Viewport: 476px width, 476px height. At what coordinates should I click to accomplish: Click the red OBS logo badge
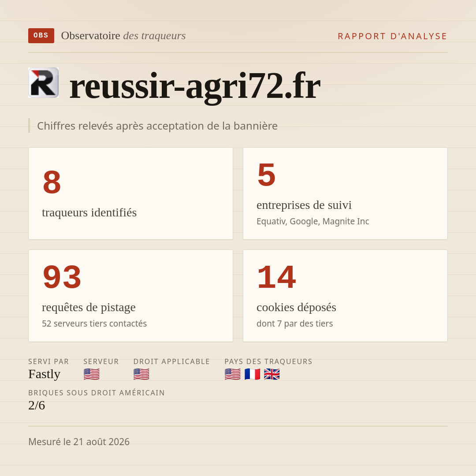pyautogui.click(x=41, y=36)
